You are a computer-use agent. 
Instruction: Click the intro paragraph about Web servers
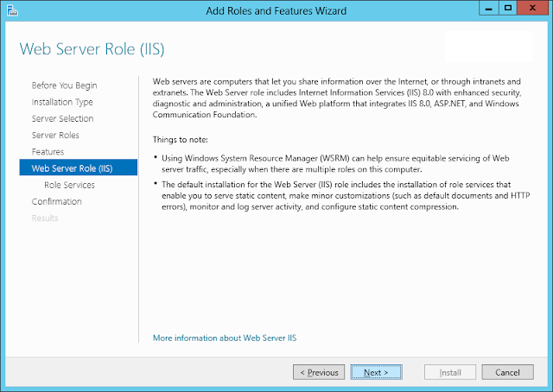[x=337, y=98]
